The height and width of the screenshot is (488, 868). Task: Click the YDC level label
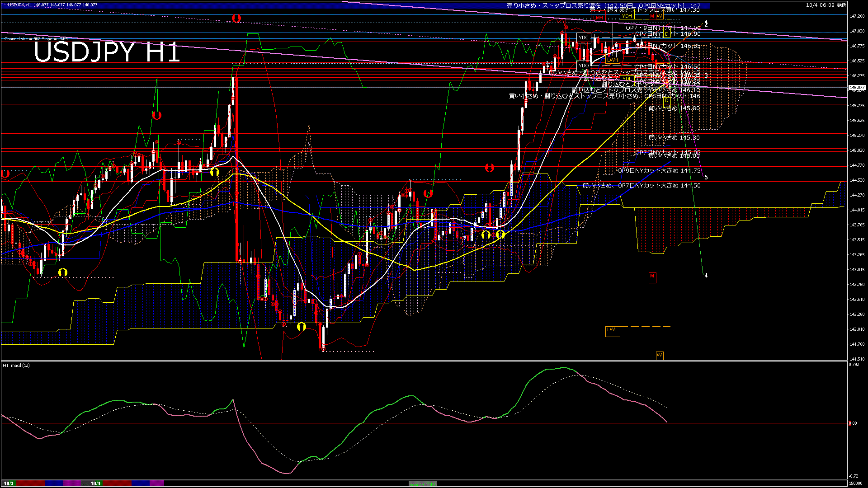click(x=584, y=38)
